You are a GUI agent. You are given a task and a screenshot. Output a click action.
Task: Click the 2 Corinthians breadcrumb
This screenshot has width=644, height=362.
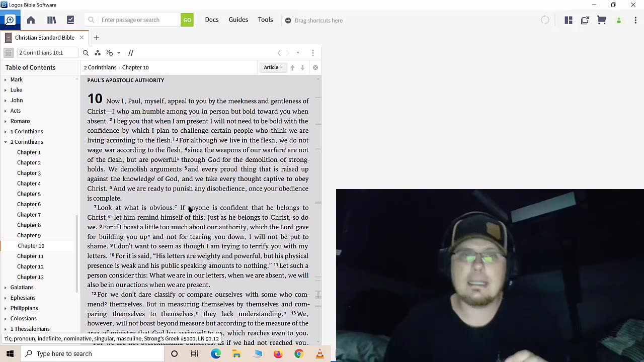(100, 67)
